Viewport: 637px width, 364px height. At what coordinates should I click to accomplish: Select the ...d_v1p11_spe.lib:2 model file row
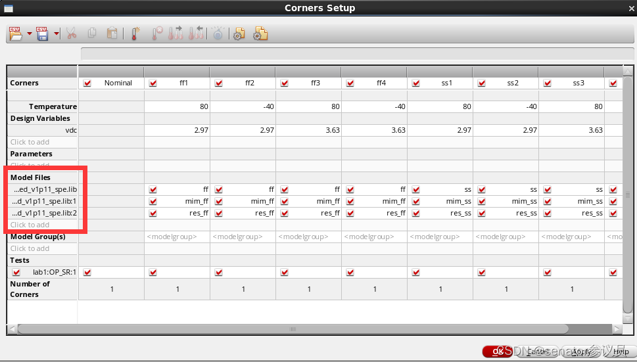click(x=42, y=213)
